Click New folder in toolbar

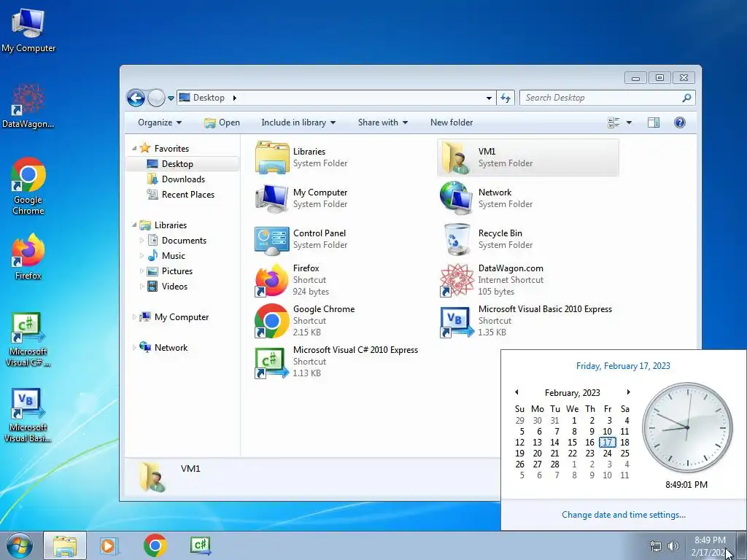(x=451, y=122)
